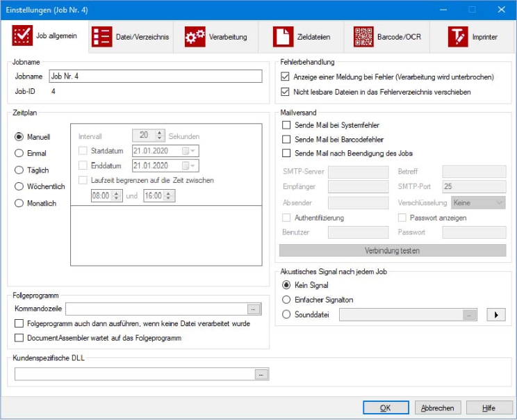Open the Startdatum calendar dropdown
Viewport: 517px width, 420px height.
point(189,150)
